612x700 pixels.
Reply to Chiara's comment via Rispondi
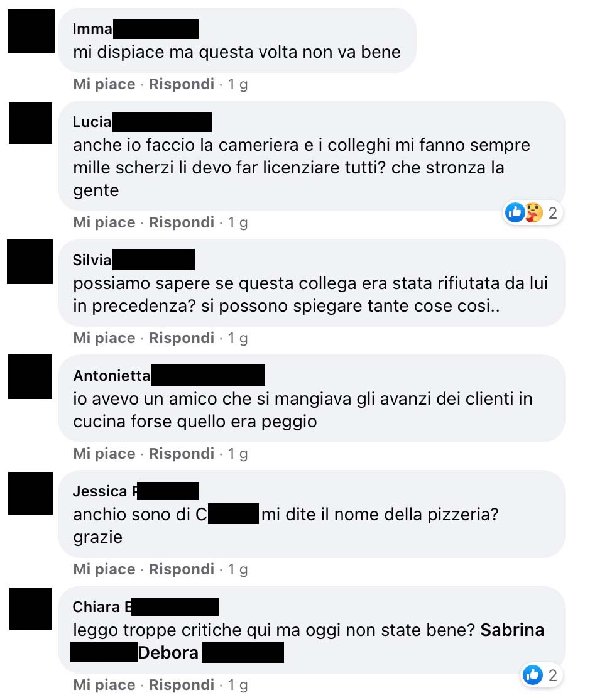coord(181,685)
